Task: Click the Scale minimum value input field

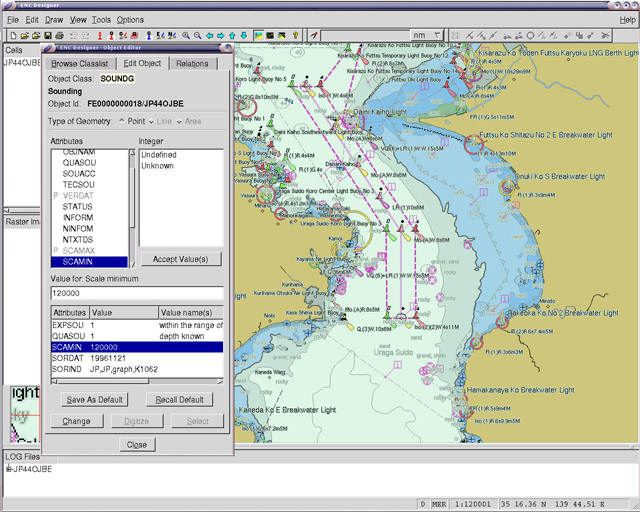Action: [137, 293]
